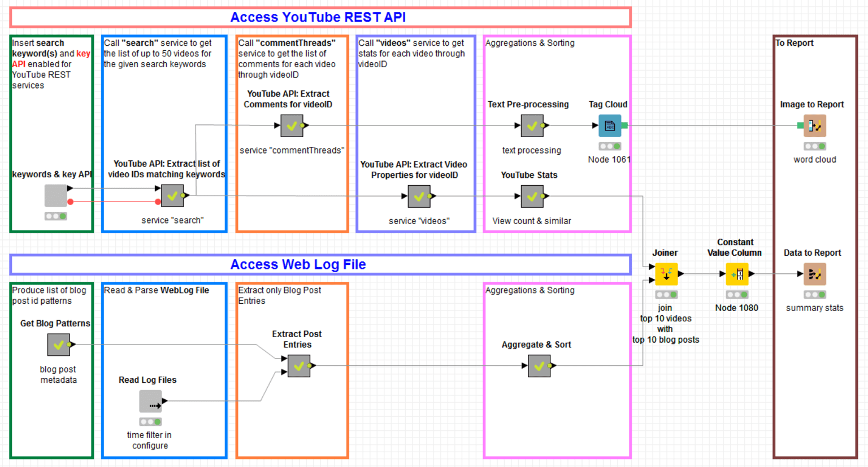Select the YouTube Stats metanode

532,196
